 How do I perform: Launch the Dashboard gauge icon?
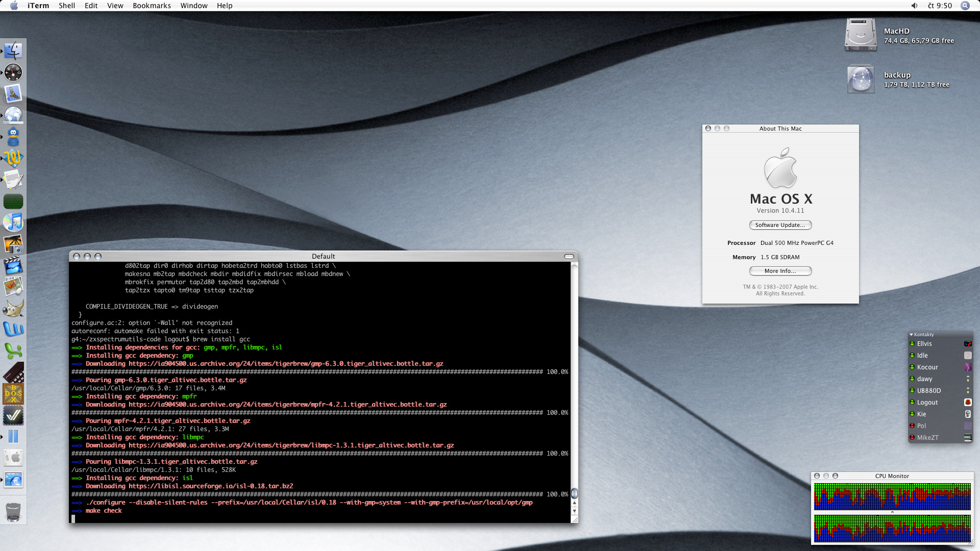(13, 72)
